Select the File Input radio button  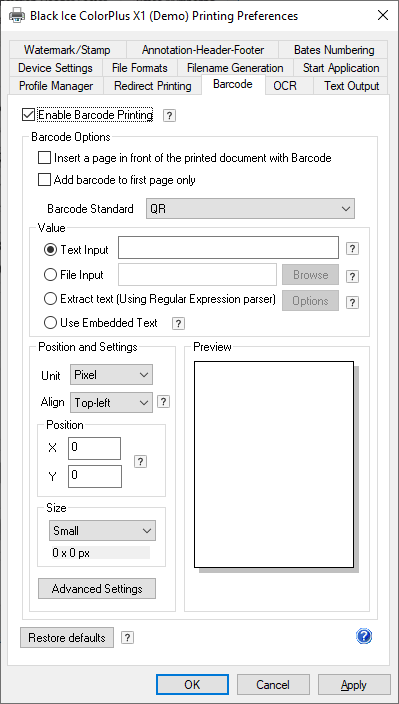pyautogui.click(x=50, y=275)
